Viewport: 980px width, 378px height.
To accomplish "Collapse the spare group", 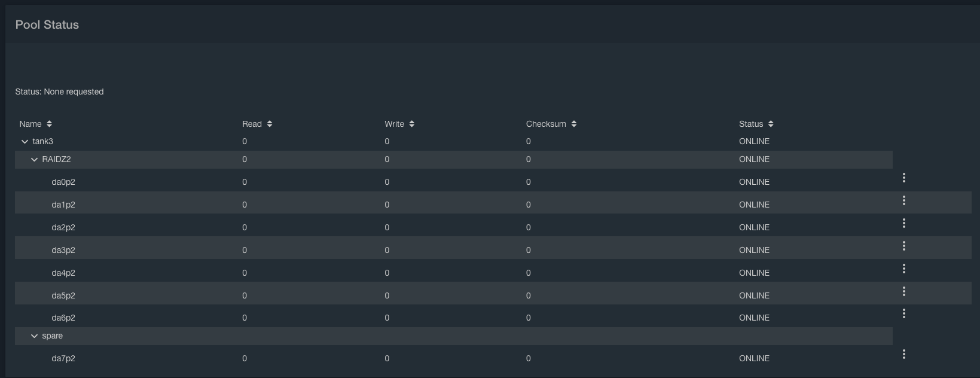I will coord(34,336).
